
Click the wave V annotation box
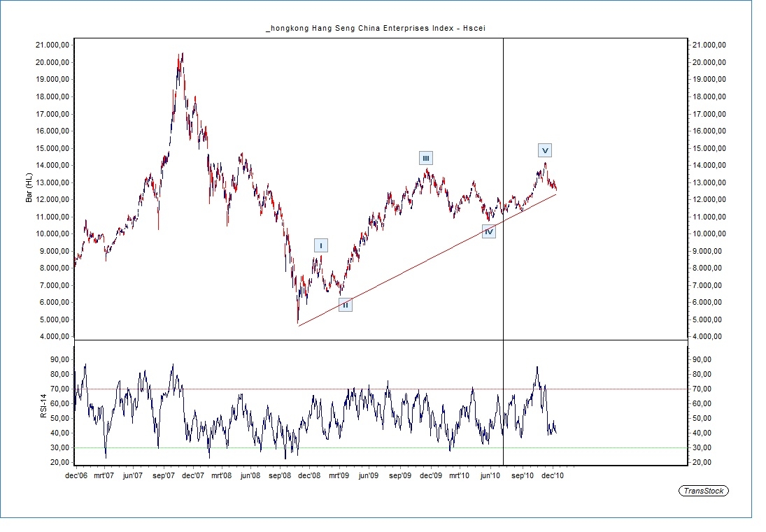click(545, 150)
